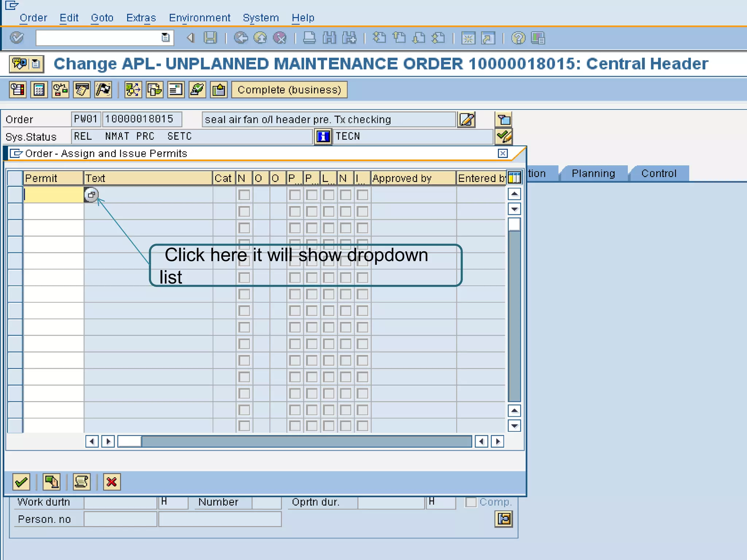Click the Previous Page icon

399,38
